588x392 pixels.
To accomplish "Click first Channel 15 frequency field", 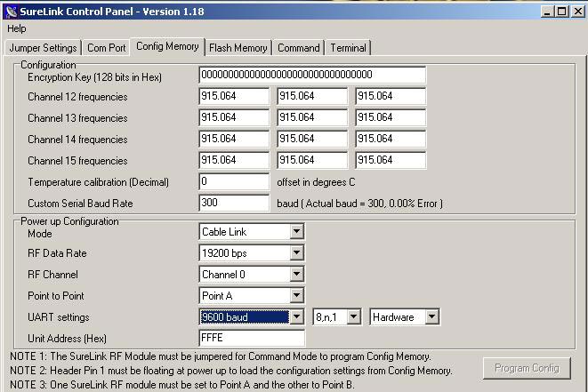I will [234, 160].
